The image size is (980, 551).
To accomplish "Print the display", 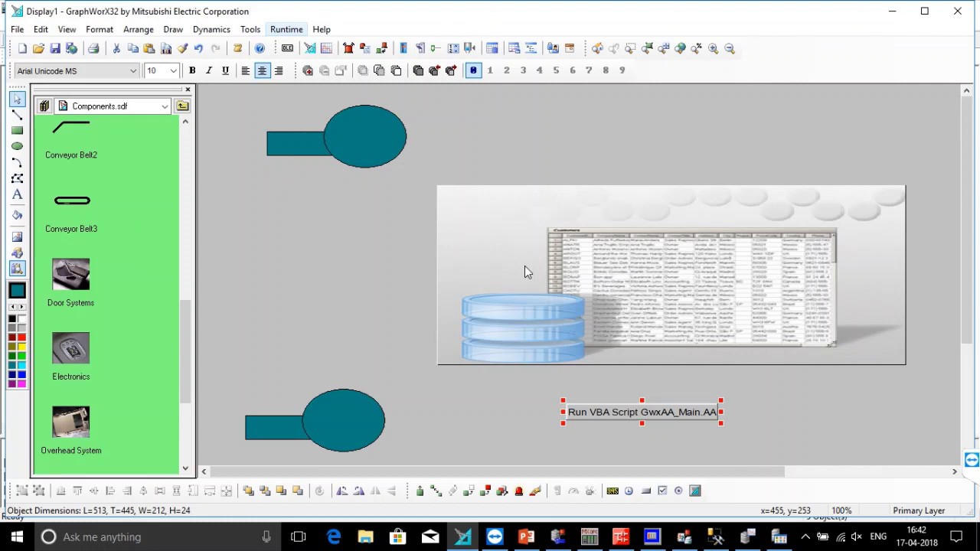I will click(93, 48).
